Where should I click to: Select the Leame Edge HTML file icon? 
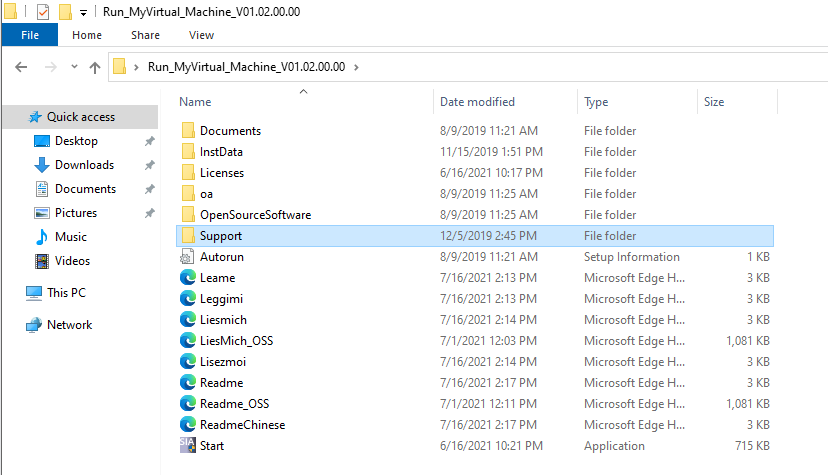pos(187,278)
